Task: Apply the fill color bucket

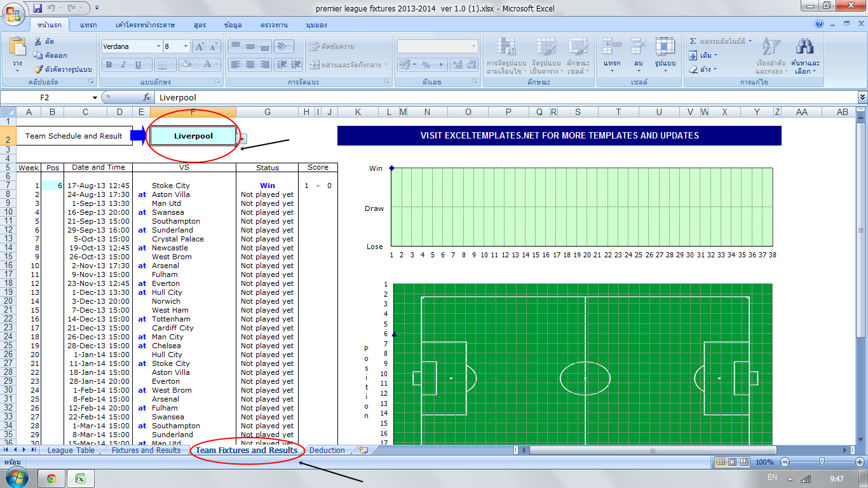Action: pyautogui.click(x=187, y=64)
